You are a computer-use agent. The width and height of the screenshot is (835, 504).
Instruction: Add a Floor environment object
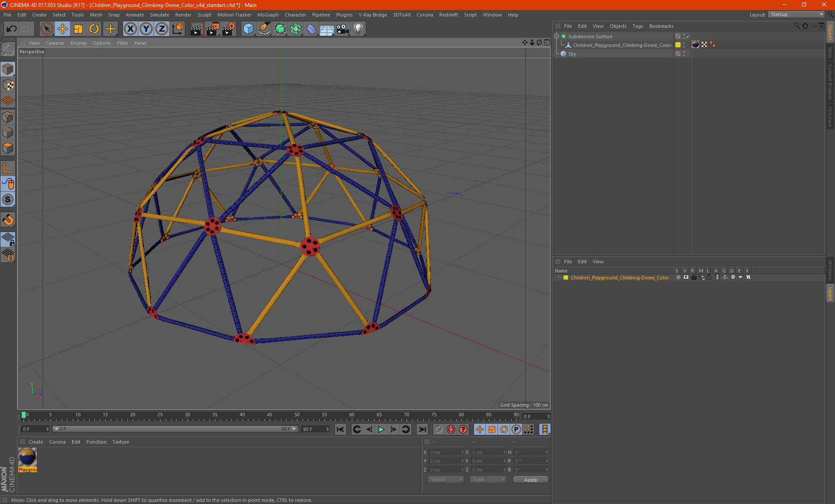327,29
